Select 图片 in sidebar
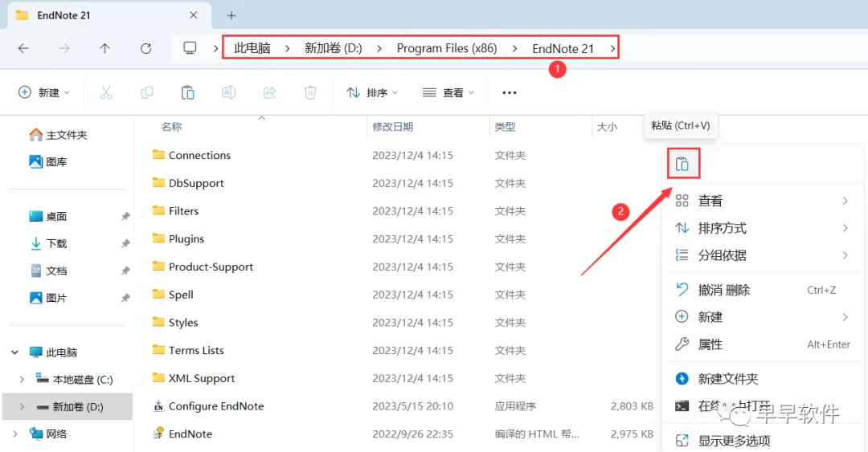Screen dimensions: 868x452 pos(48,298)
